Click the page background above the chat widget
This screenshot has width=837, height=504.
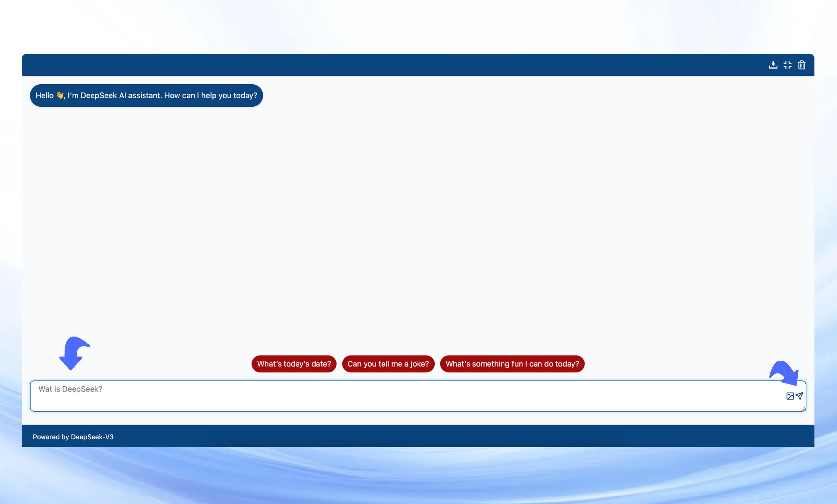(418, 25)
